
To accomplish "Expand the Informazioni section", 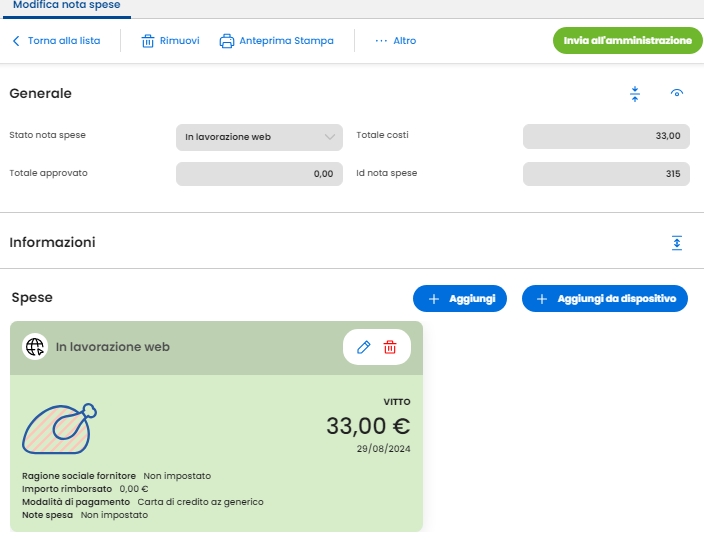I will click(x=677, y=243).
